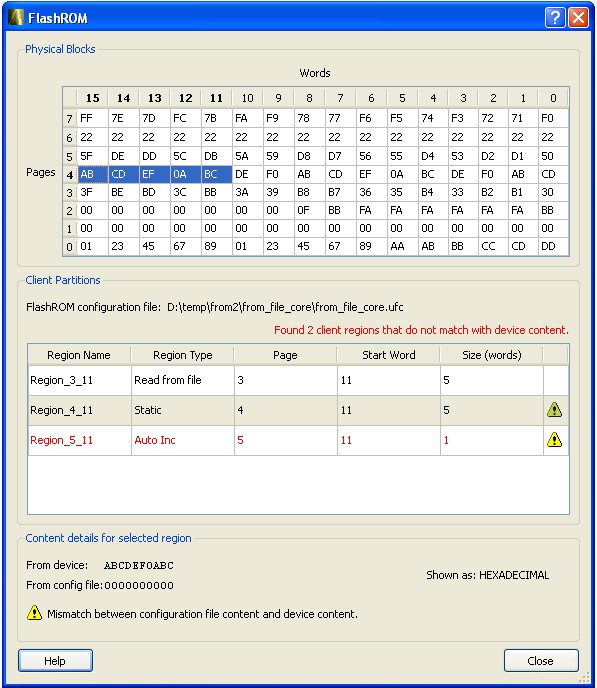Viewport: 597px width, 688px height.
Task: Select word column 15 header in Physical Blocks
Action: [x=93, y=98]
